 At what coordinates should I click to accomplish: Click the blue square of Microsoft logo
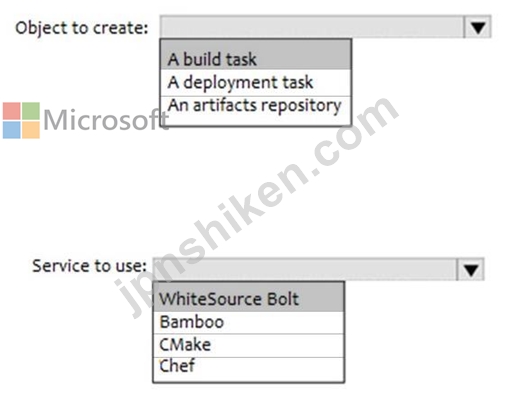click(12, 130)
